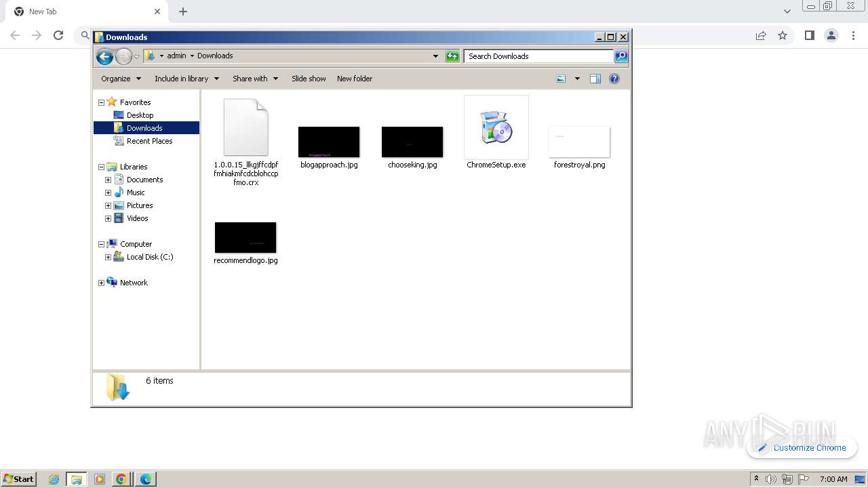This screenshot has width=868, height=488.
Task: Click the admin breadcrumb in address bar
Action: pyautogui.click(x=176, y=56)
